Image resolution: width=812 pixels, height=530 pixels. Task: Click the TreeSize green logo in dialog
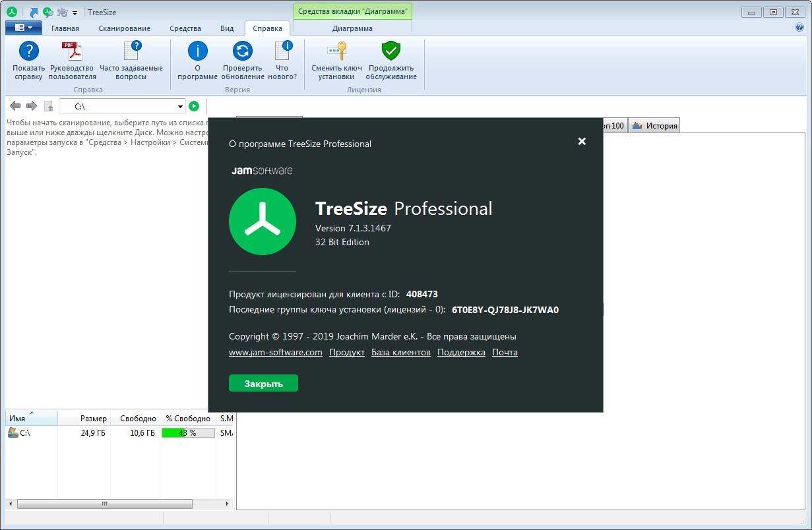pyautogui.click(x=263, y=221)
